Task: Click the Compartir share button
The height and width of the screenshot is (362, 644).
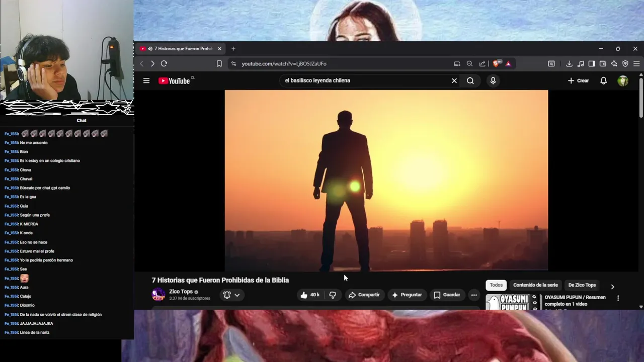Action: tap(364, 295)
